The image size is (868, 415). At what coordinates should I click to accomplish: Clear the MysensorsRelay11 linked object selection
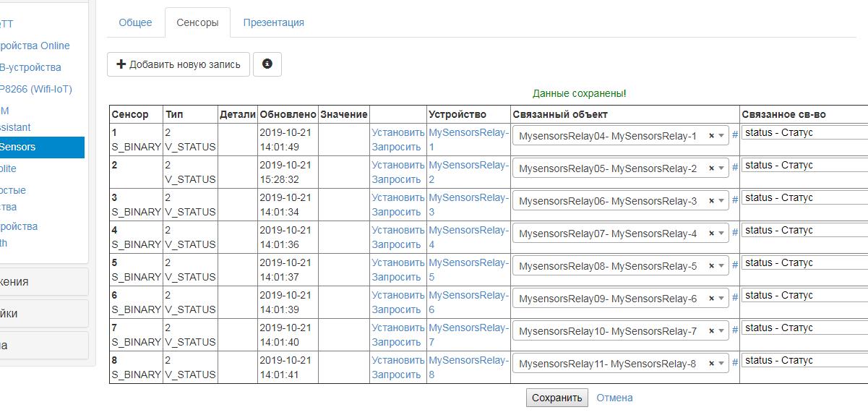(x=711, y=364)
